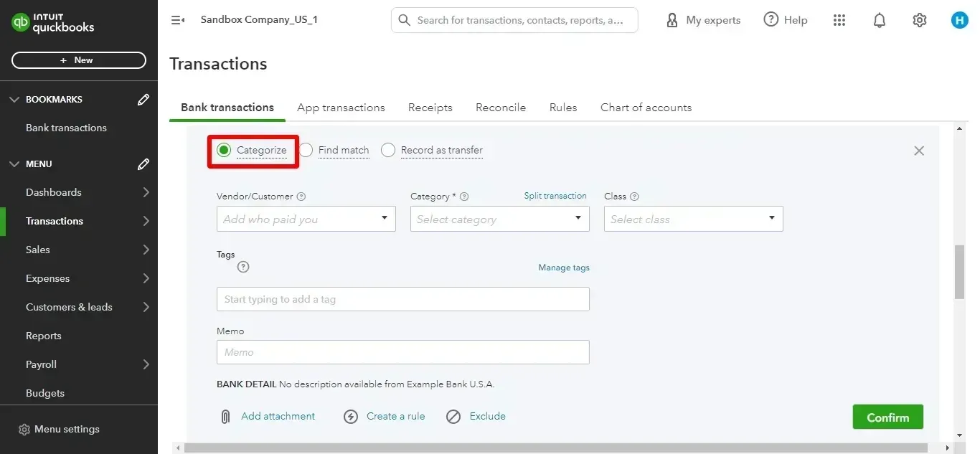Collapse the sidebar with the menu toggle icon

click(x=178, y=20)
